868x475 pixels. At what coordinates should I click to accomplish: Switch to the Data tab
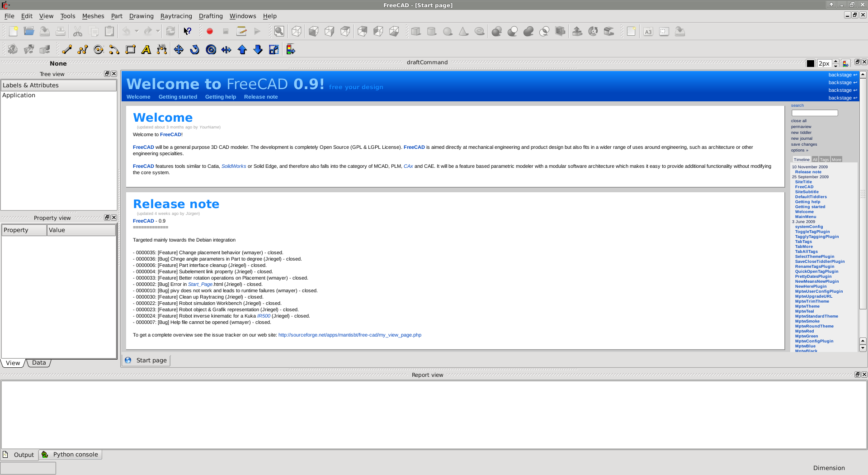click(x=39, y=363)
